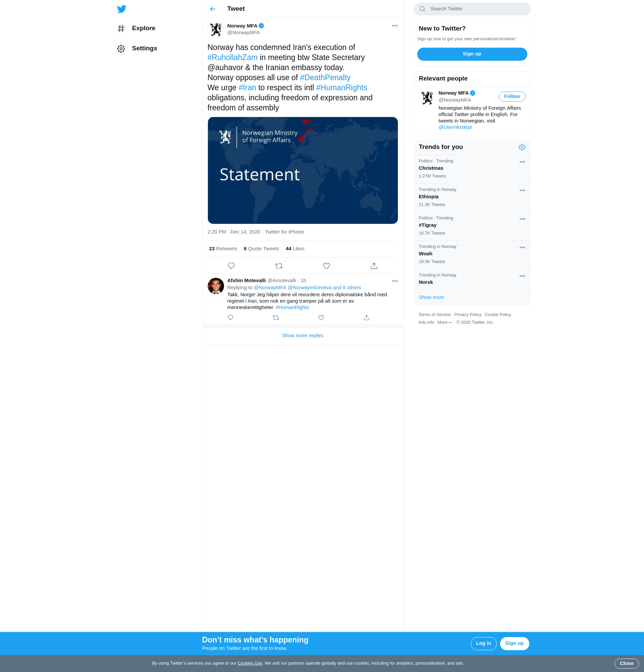Follow the Norway MFA account

512,96
